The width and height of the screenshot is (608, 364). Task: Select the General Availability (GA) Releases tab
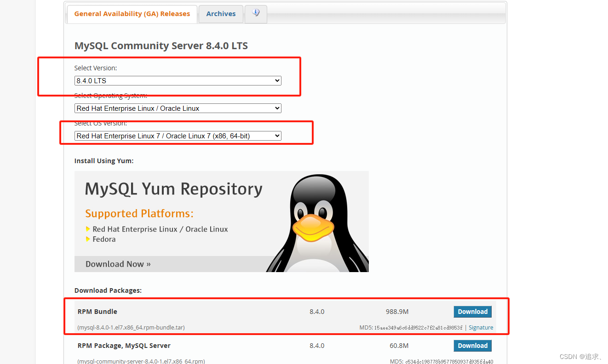click(x=132, y=14)
